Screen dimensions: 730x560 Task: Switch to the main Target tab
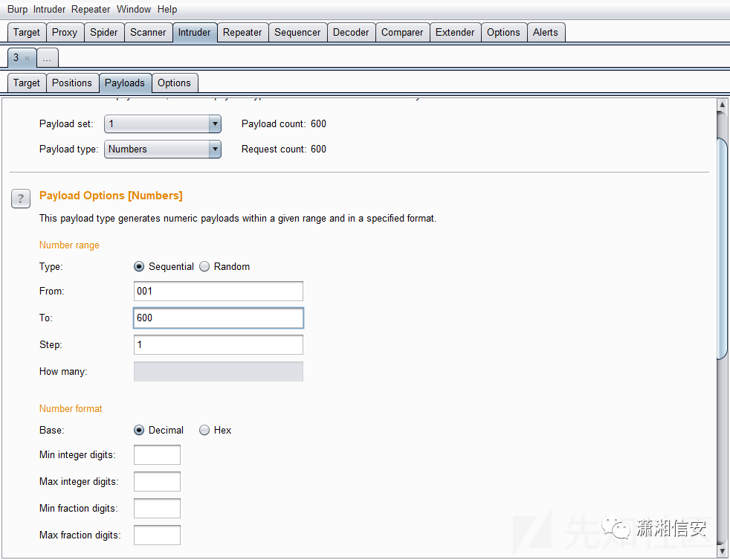coord(27,33)
